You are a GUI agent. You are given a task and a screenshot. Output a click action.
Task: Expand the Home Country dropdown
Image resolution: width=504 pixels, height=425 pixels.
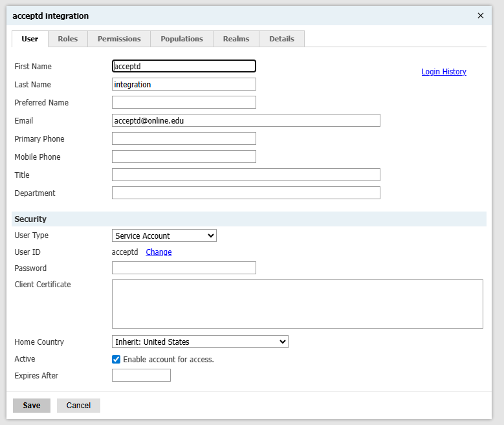[200, 342]
